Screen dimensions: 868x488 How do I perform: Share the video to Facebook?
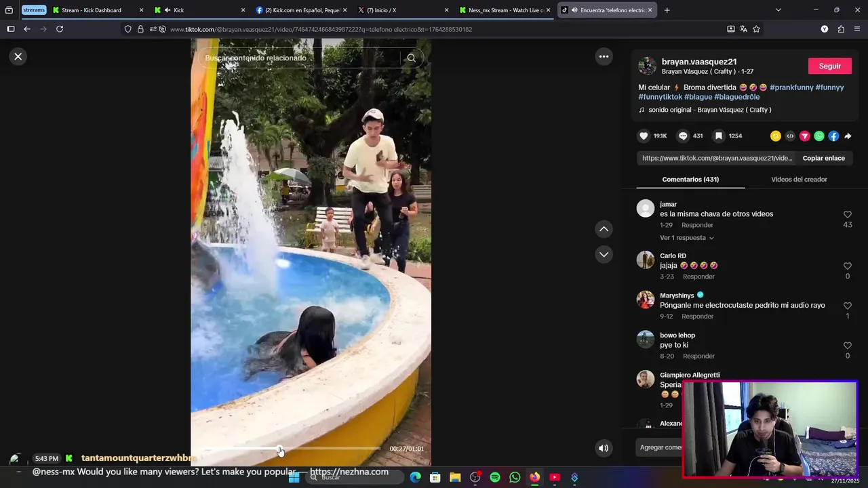click(x=833, y=136)
